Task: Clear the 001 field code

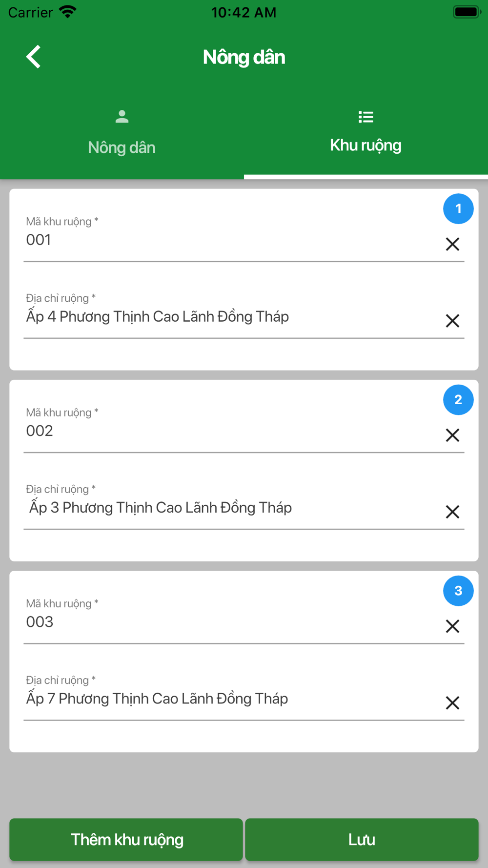Action: click(452, 244)
